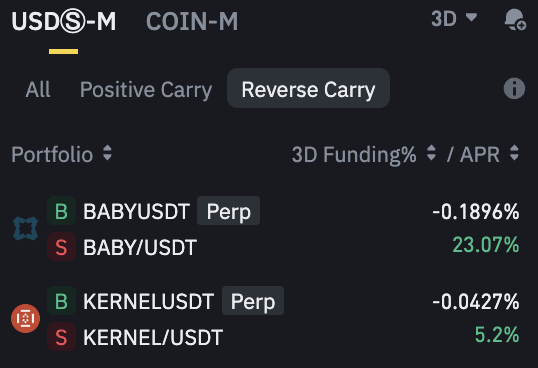The width and height of the screenshot is (538, 368).
Task: Open the carry info icon
Action: (514, 88)
